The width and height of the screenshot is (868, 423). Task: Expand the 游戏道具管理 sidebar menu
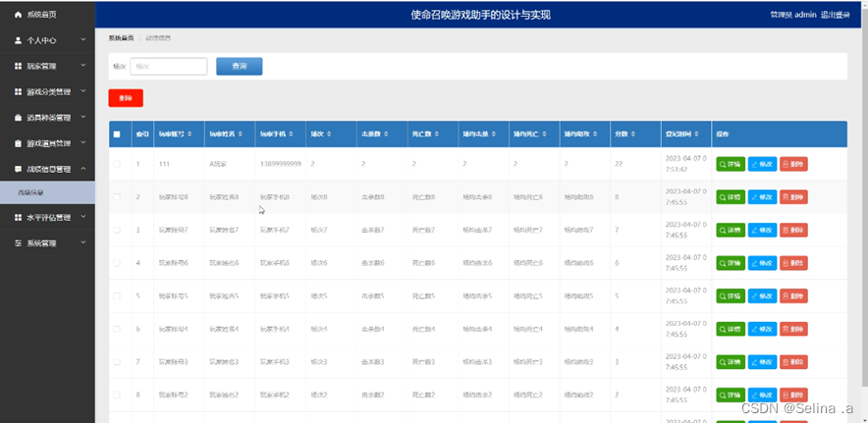point(47,143)
